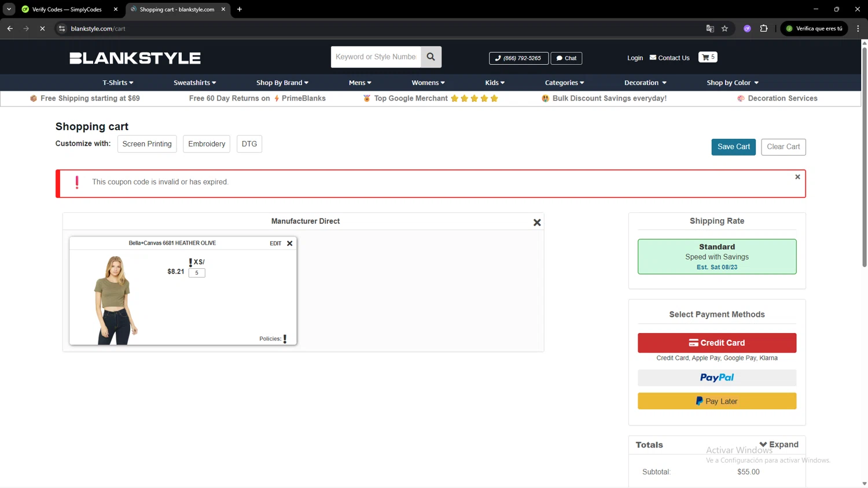
Task: Click the Policies exclamation icon
Action: pyautogui.click(x=285, y=339)
